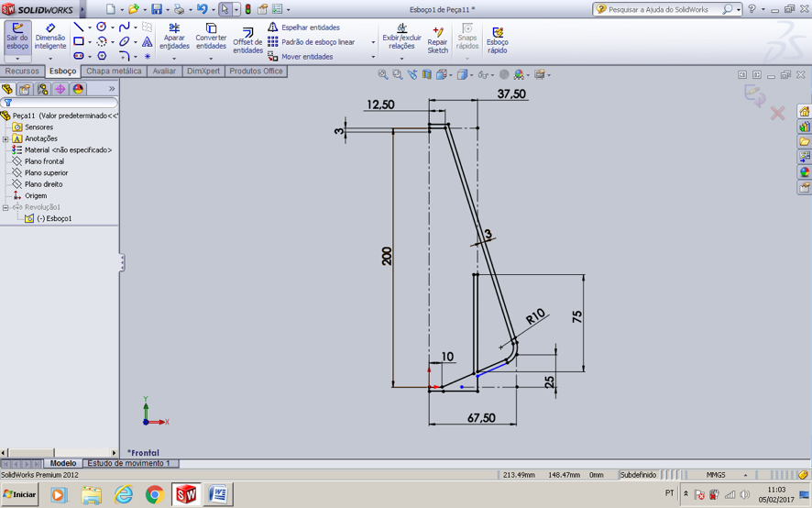Screen dimensions: 812x508
Task: Click the Print icon in top toolbar
Action: (x=180, y=9)
